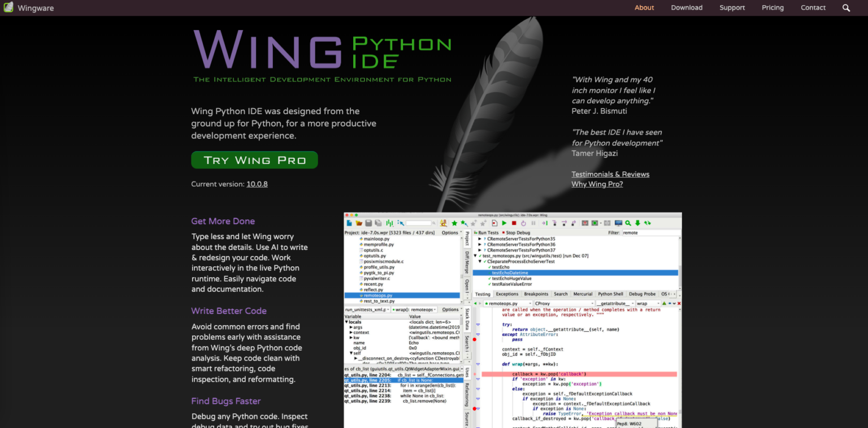This screenshot has width=868, height=428.
Task: Collapse the test_remoteops.py test results
Action: [x=476, y=255]
